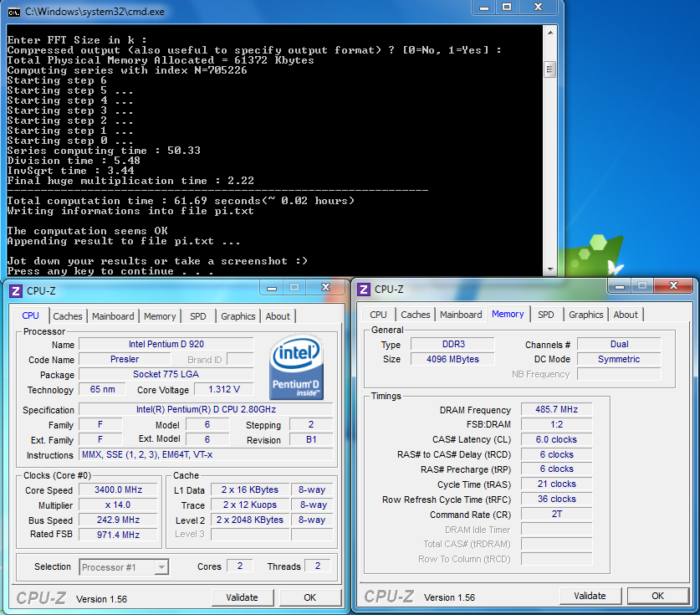Click Row Refresh Cycle Time value '36 clocks'
This screenshot has width=700, height=615.
tap(557, 500)
